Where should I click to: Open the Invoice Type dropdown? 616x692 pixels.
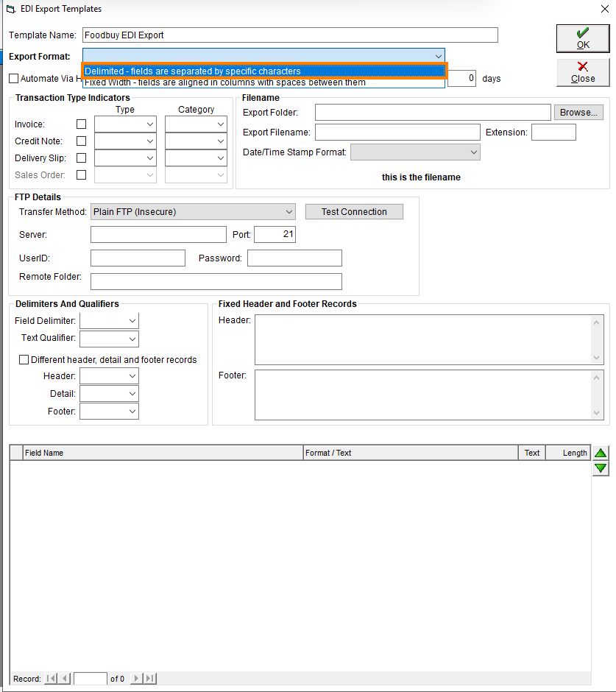click(125, 124)
